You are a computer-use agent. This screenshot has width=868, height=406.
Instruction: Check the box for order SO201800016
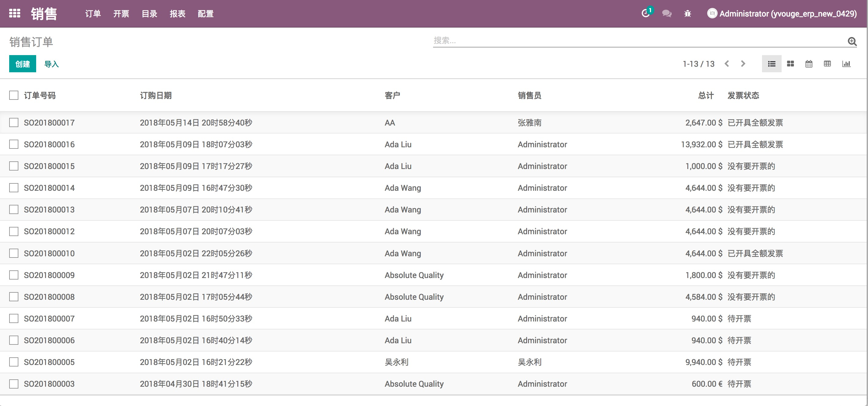click(x=14, y=144)
